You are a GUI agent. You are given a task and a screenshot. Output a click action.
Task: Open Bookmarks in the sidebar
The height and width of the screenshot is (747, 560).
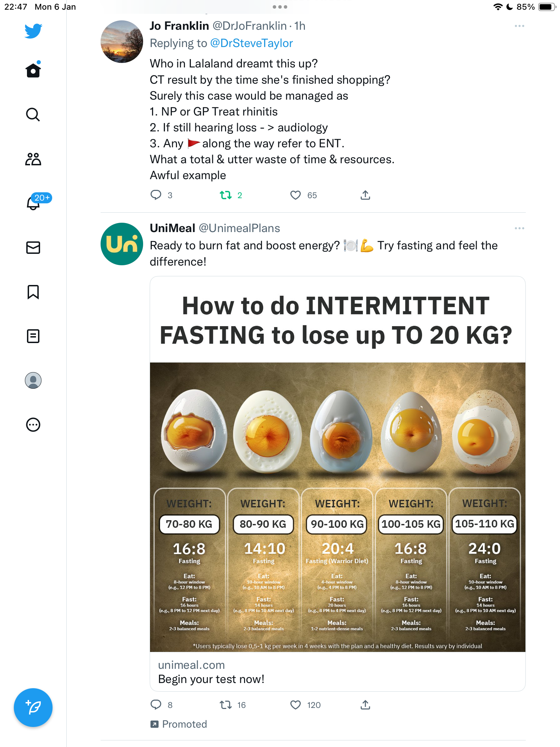coord(33,292)
